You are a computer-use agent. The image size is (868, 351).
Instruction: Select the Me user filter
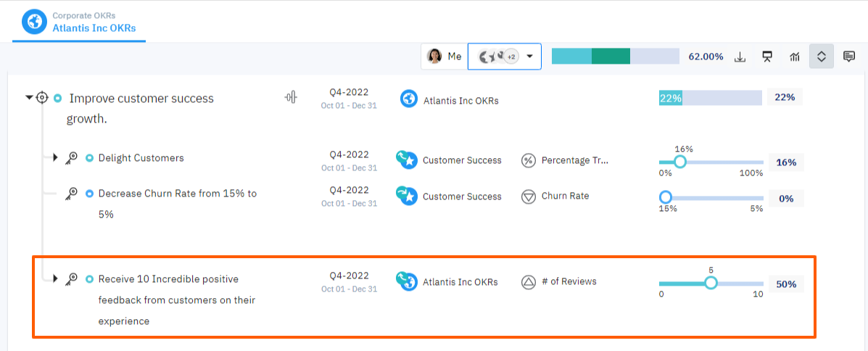tap(445, 57)
